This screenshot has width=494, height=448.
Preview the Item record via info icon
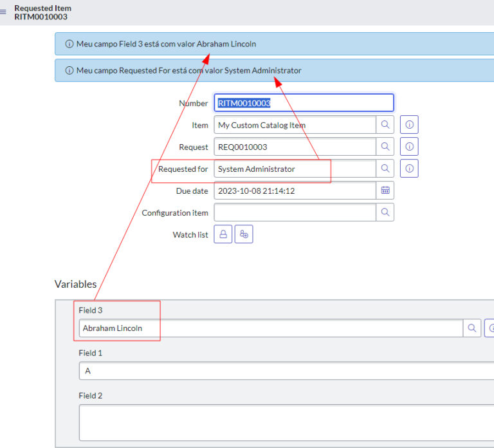coord(409,125)
